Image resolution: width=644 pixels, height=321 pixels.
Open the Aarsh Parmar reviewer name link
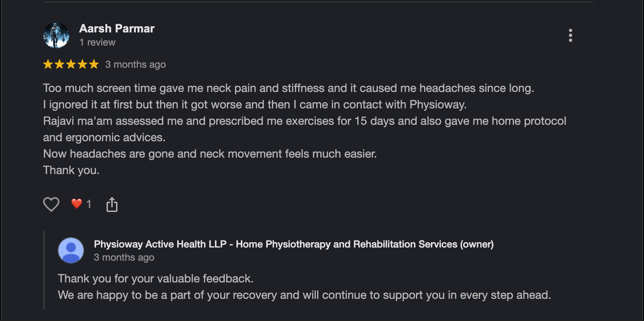click(117, 28)
